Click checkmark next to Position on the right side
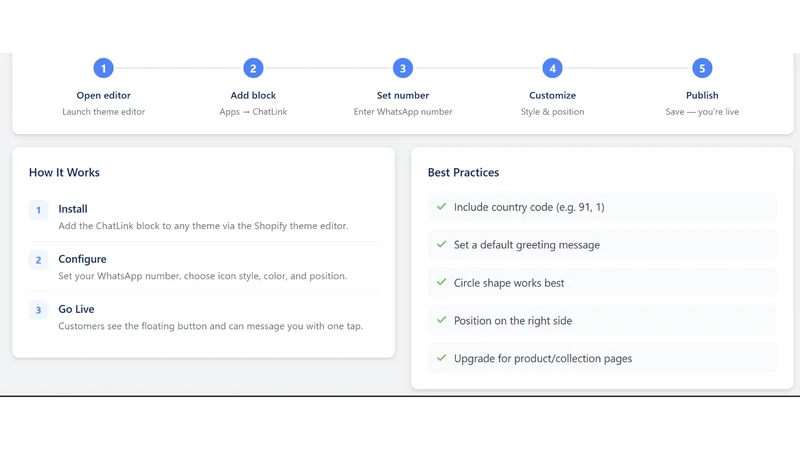This screenshot has width=800, height=450. pyautogui.click(x=442, y=320)
